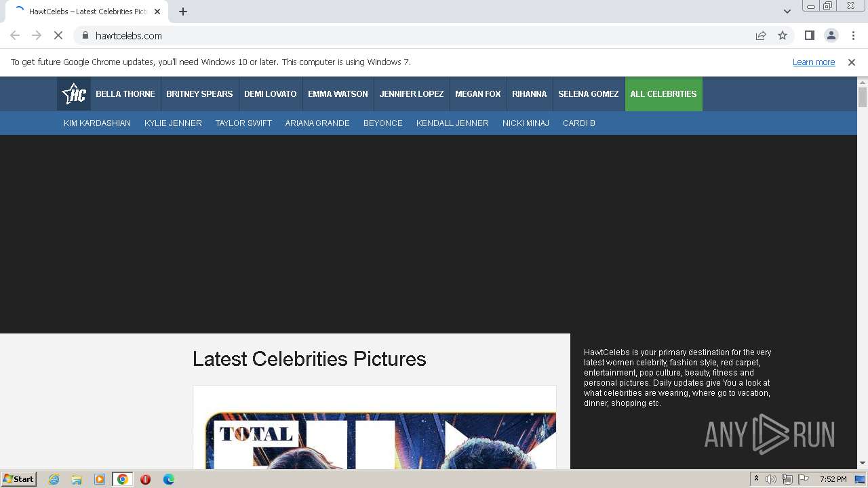Click the page vertical scrollbar thumb
Image resolution: width=868 pixels, height=488 pixels.
tap(863, 96)
